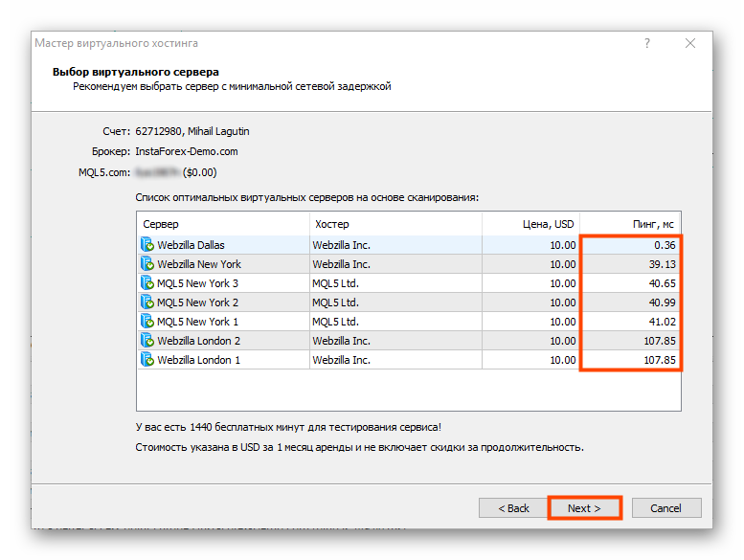Close the virtual hosting wizard window
The width and height of the screenshot is (744, 560).
690,43
